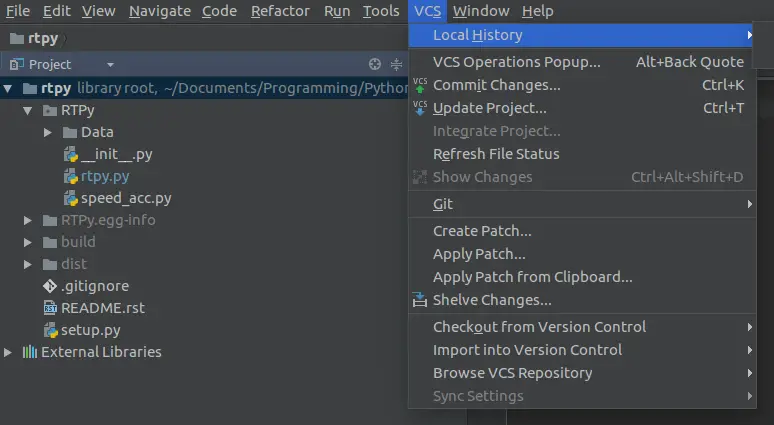Open Checkout from Version Control submenu
Viewport: 774px width, 425px height.
[x=582, y=327]
